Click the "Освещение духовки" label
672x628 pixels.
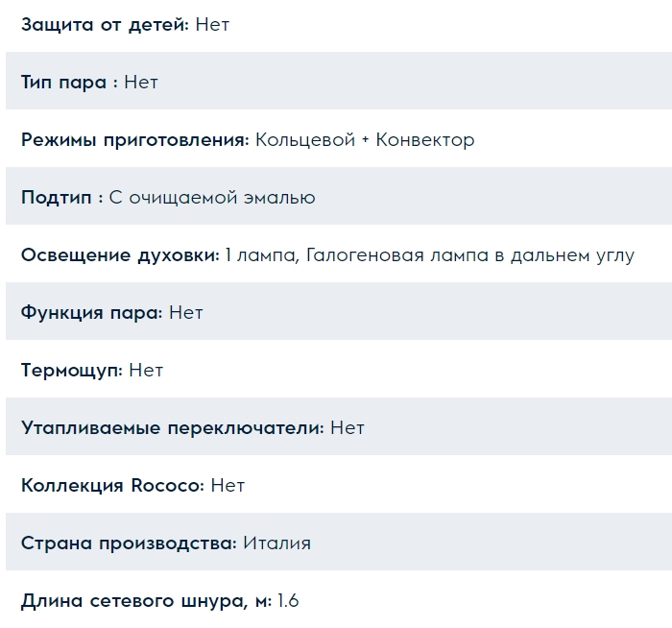pos(120,255)
